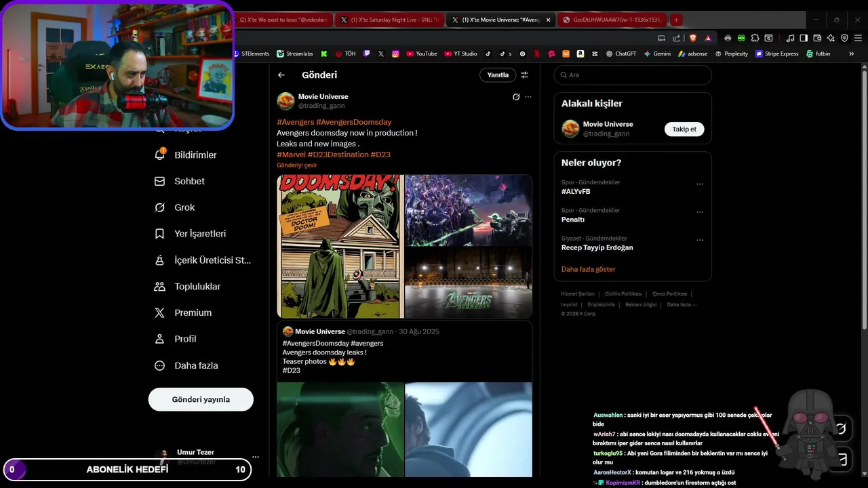The height and width of the screenshot is (488, 868).
Task: Open the TikTok bookmark icon
Action: [x=488, y=54]
